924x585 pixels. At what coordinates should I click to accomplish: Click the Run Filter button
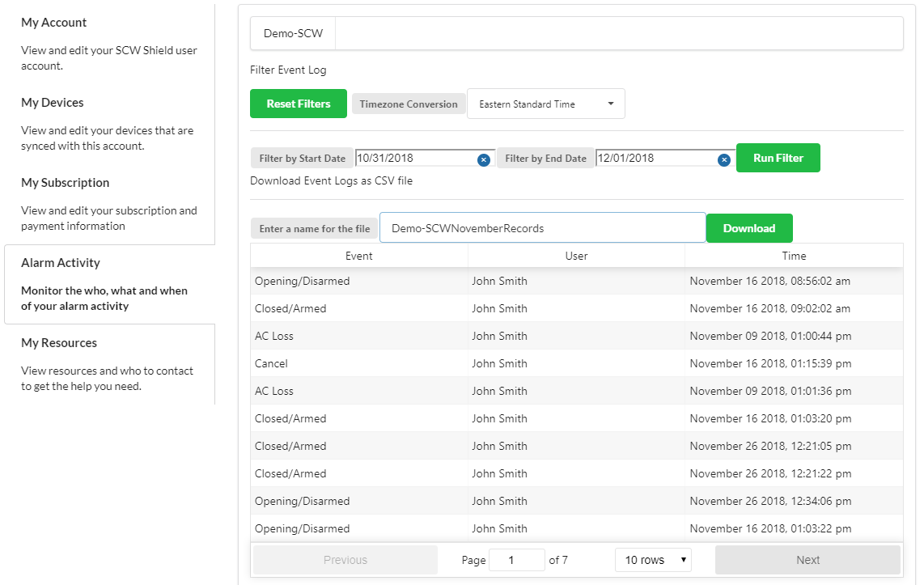point(778,158)
